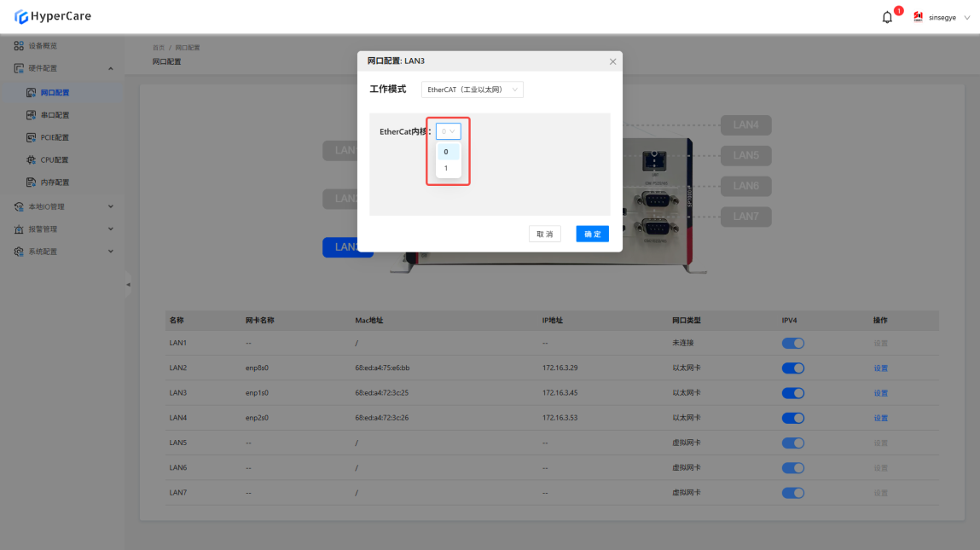
Task: Click 设置 link in LAN4 row
Action: click(x=880, y=418)
